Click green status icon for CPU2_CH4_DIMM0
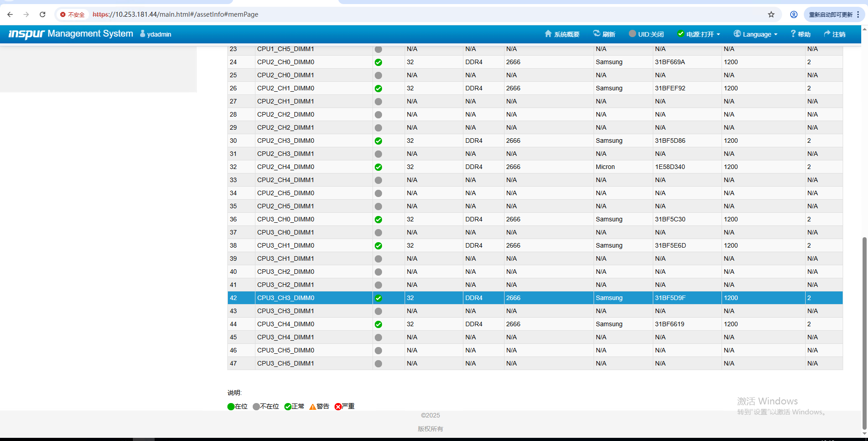The image size is (868, 441). (378, 167)
